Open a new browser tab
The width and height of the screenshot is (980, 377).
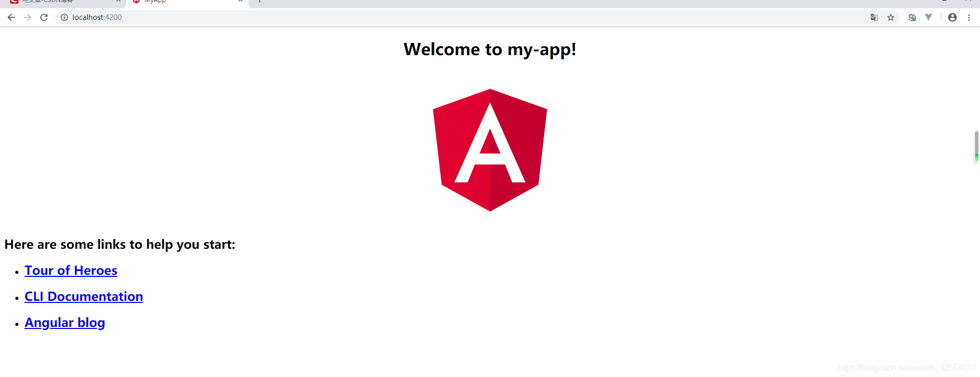tap(259, 2)
